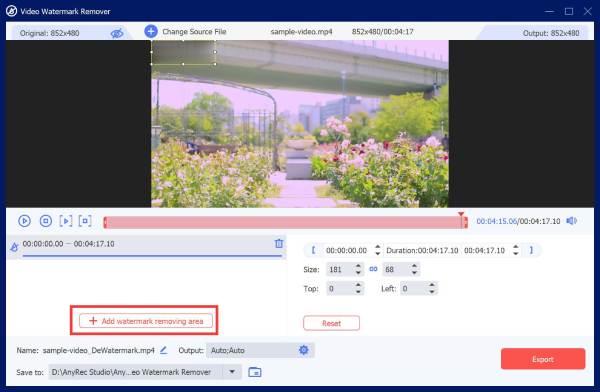Click the Play button
The height and width of the screenshot is (392, 600).
click(x=24, y=221)
